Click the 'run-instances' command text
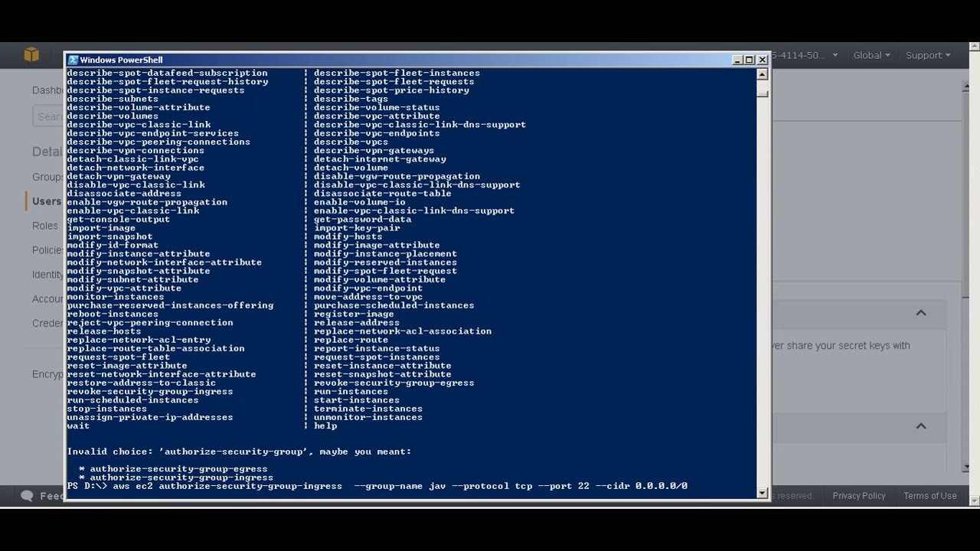Viewport: 980px width, 551px height. [351, 392]
